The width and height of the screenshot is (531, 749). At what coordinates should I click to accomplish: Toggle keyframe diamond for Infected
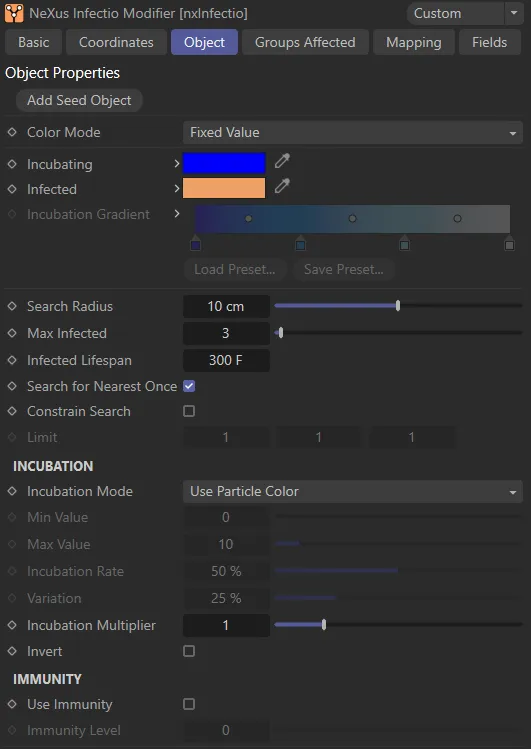coord(12,189)
